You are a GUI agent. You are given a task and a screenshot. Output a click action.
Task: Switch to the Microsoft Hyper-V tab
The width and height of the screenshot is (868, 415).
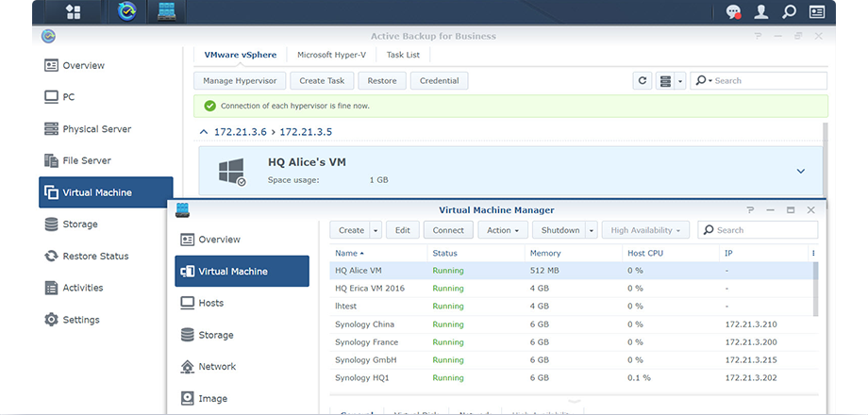click(331, 55)
